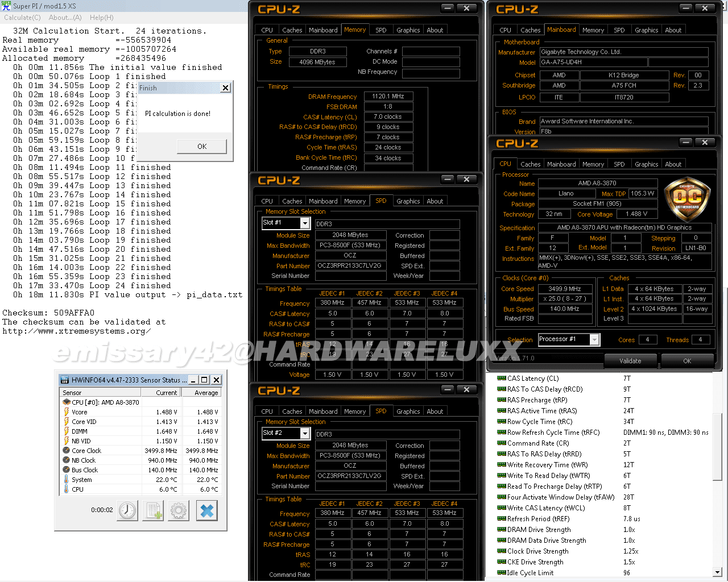
Task: Click the memory icon beside Four Activate Window Delay
Action: pos(502,497)
